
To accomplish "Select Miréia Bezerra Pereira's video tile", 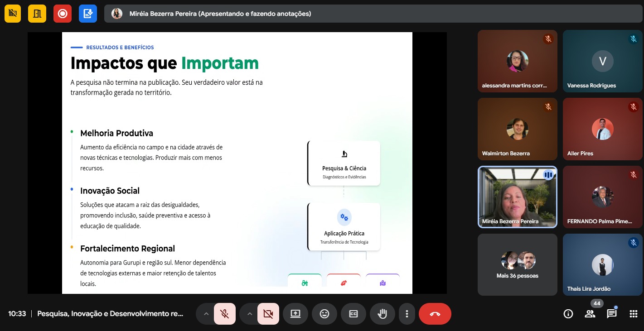I will [x=517, y=197].
